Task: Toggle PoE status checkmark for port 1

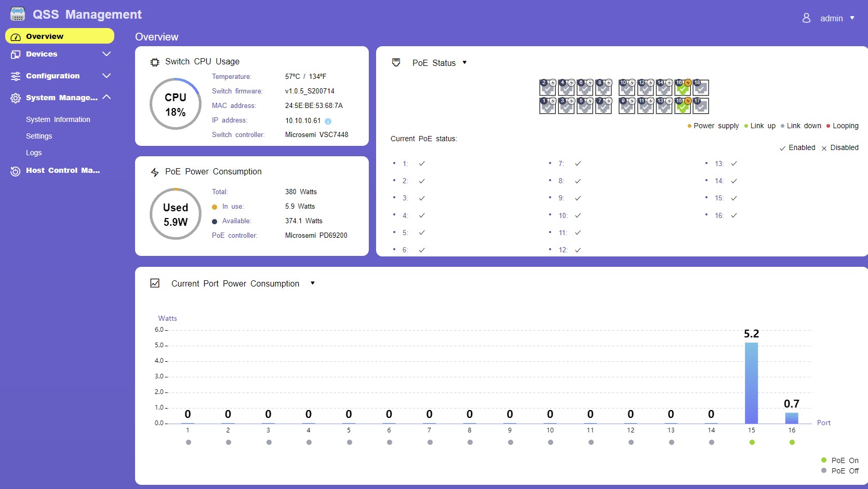Action: pos(422,164)
